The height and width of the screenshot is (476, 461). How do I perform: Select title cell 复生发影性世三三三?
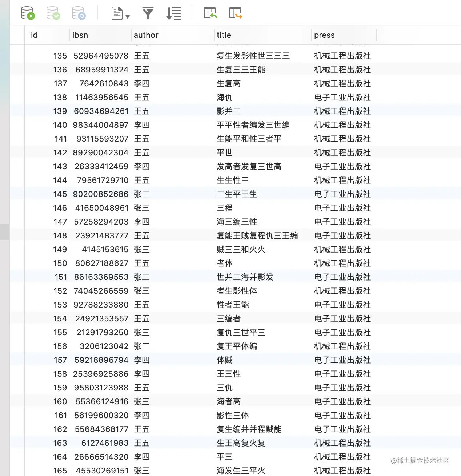click(253, 56)
